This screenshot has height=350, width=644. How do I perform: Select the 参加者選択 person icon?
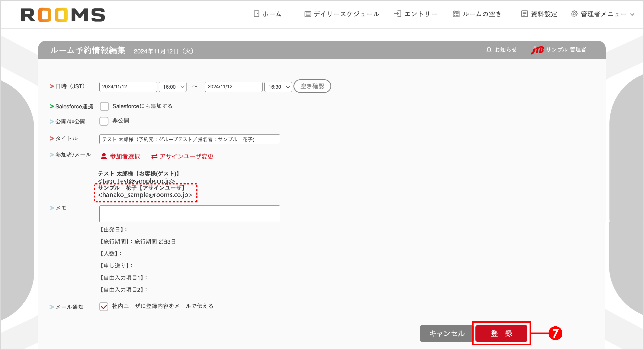pyautogui.click(x=104, y=156)
